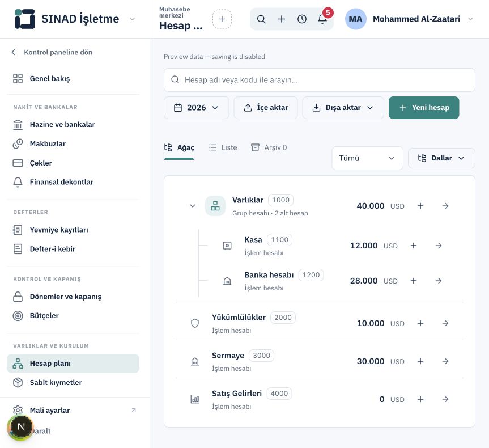Click the quick-add plus icon in top toolbar
Viewport: 489px width, 448px height.
point(282,19)
